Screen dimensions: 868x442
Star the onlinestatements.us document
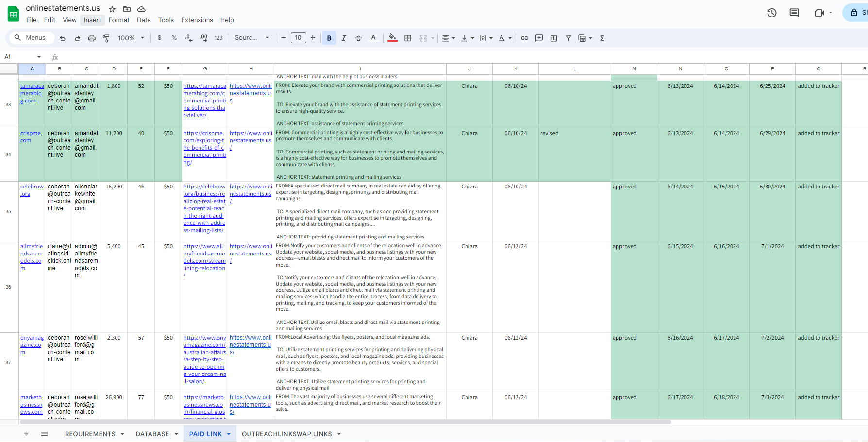[112, 9]
